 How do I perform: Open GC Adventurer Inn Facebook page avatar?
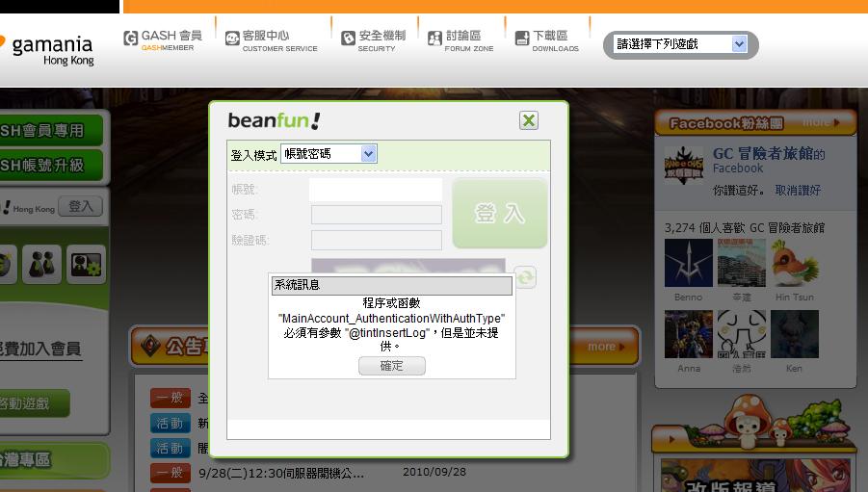coord(684,165)
